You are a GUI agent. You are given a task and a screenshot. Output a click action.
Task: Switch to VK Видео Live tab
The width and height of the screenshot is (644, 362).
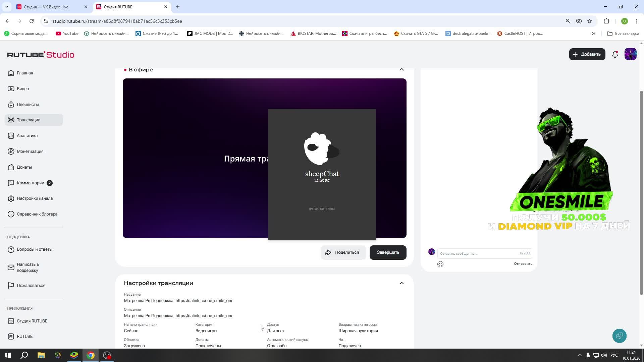[46, 7]
